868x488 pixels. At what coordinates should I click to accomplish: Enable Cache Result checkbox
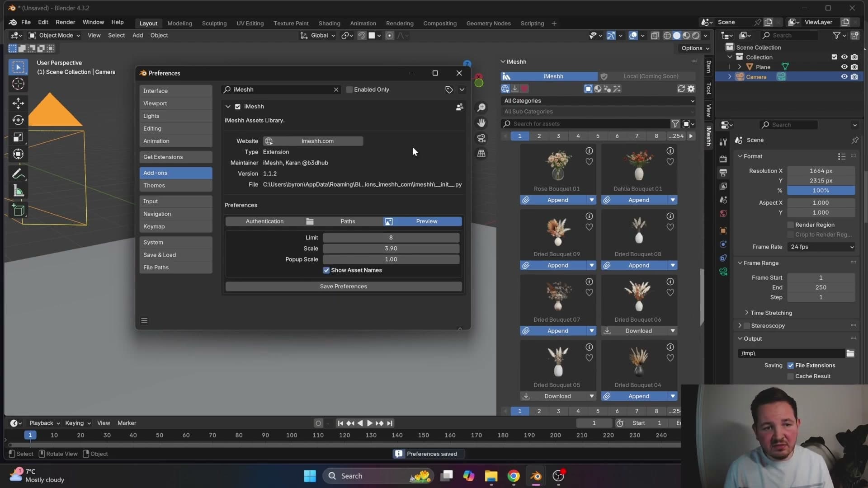791,376
